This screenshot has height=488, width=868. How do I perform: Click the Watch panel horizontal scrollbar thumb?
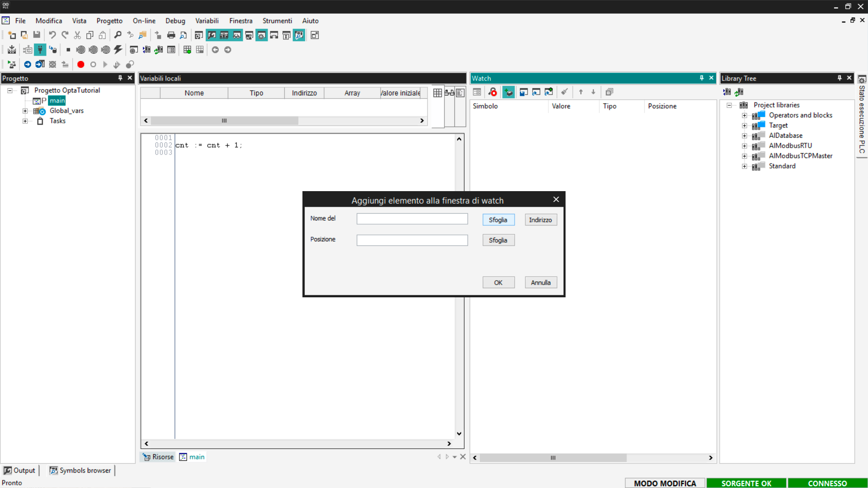553,458
